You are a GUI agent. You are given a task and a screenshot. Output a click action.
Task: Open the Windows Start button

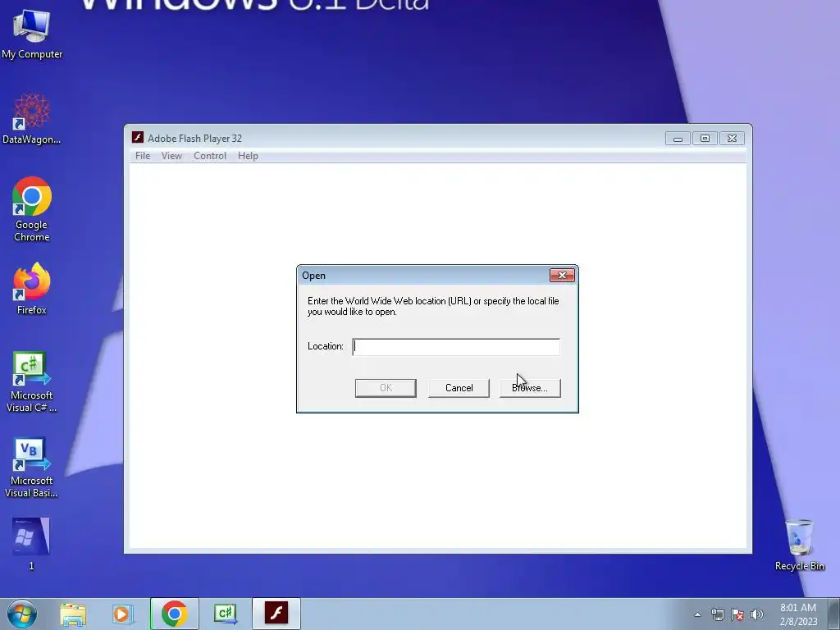click(22, 614)
